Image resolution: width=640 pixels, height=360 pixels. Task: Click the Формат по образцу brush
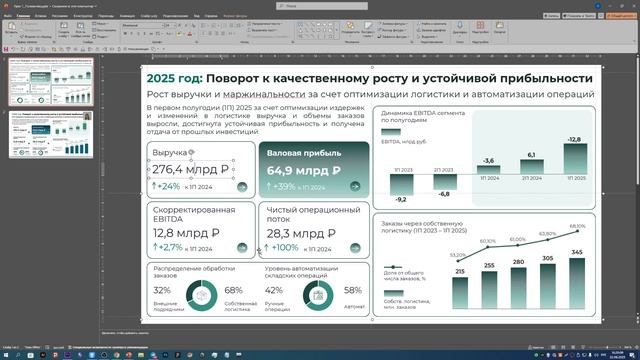click(x=36, y=37)
